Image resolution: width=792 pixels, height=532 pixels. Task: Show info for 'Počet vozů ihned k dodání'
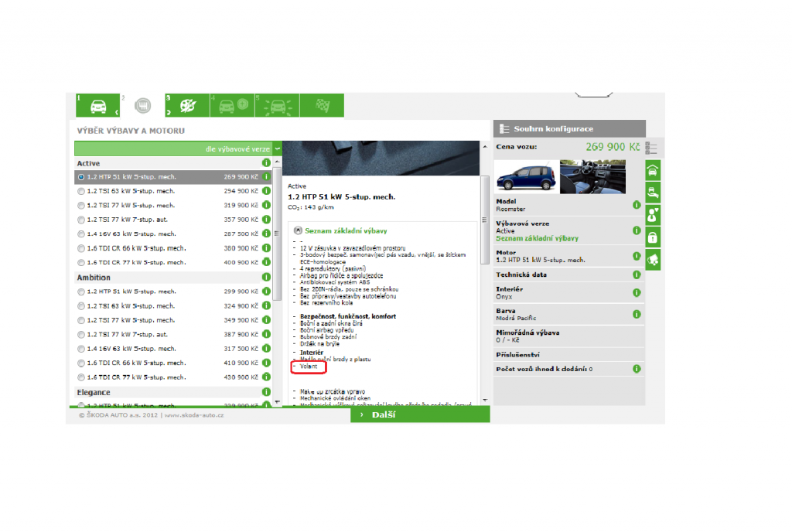637,369
